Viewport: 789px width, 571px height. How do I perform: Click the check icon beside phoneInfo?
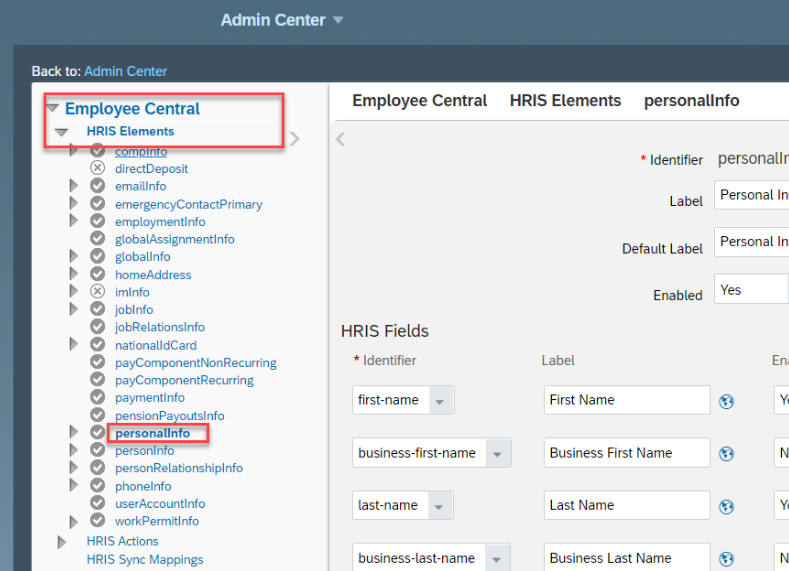[x=98, y=485]
